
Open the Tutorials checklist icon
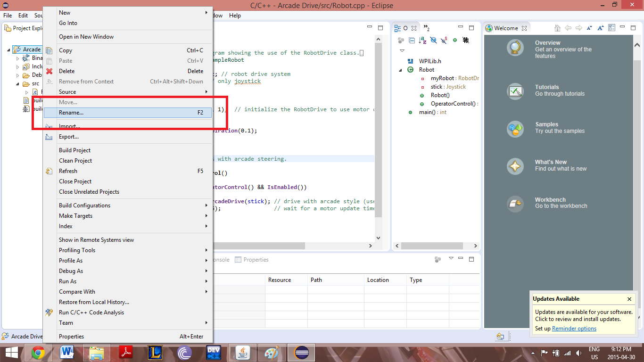click(x=515, y=91)
